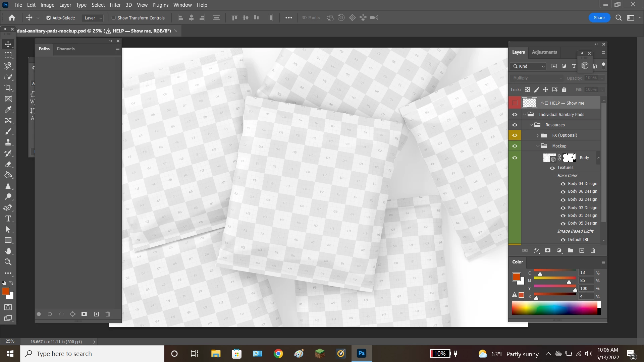
Task: Select the Crop tool
Action: 8,88
